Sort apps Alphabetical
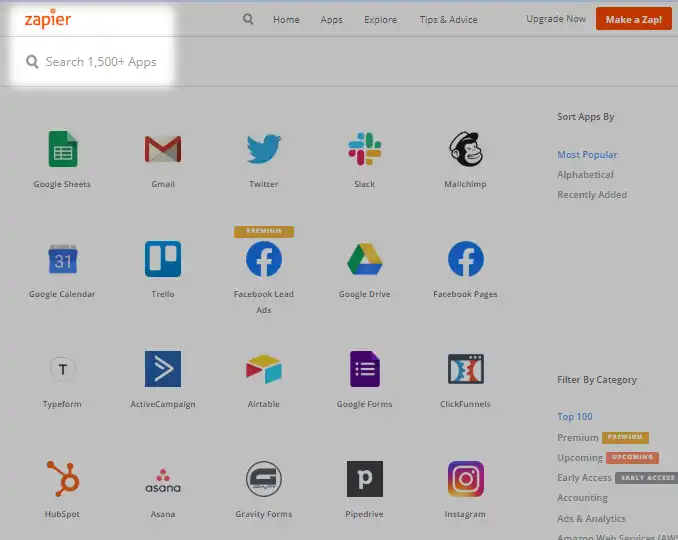Image resolution: width=678 pixels, height=540 pixels. coord(585,175)
